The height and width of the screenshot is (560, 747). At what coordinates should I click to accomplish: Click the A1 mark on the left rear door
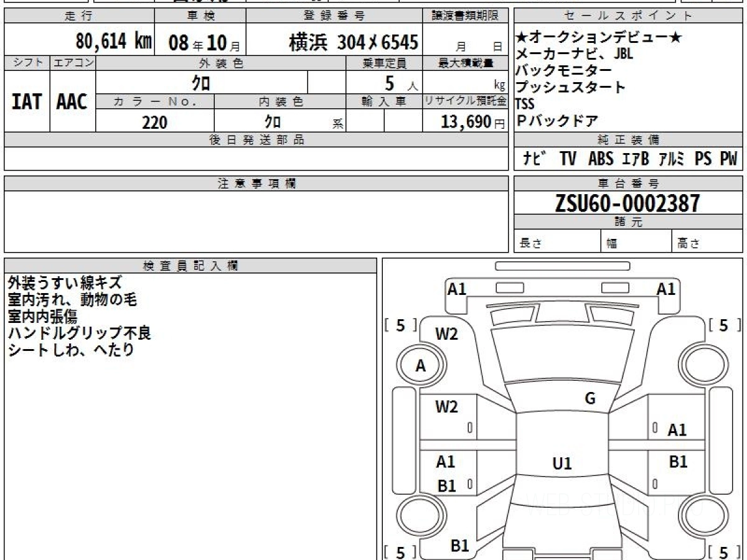point(445,462)
